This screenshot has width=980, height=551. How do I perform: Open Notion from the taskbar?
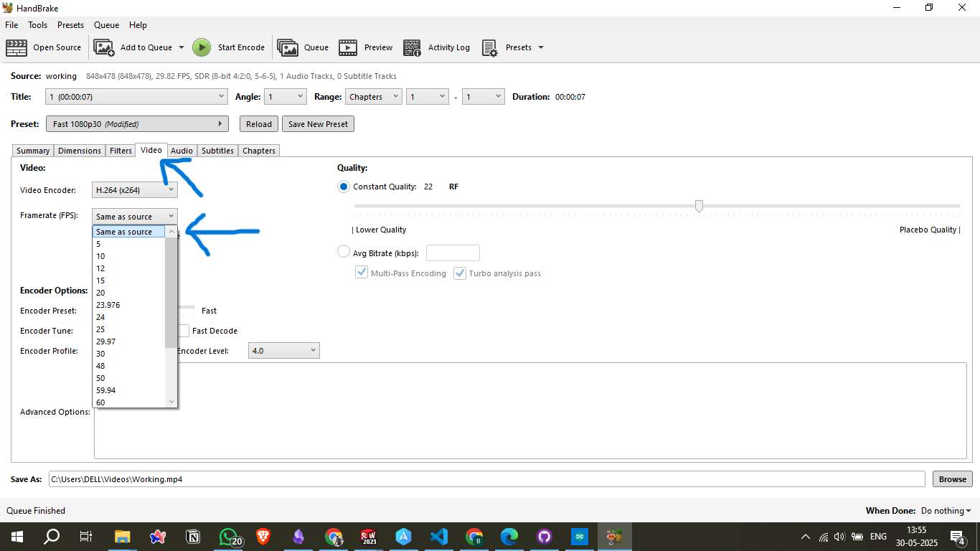tap(193, 537)
